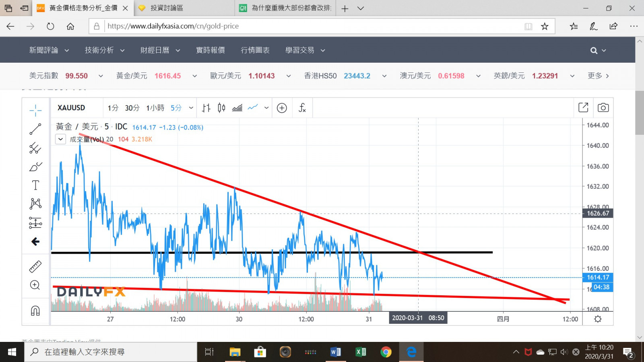
Task: Expand 英鎊/美元 ticker dropdown
Action: (572, 76)
